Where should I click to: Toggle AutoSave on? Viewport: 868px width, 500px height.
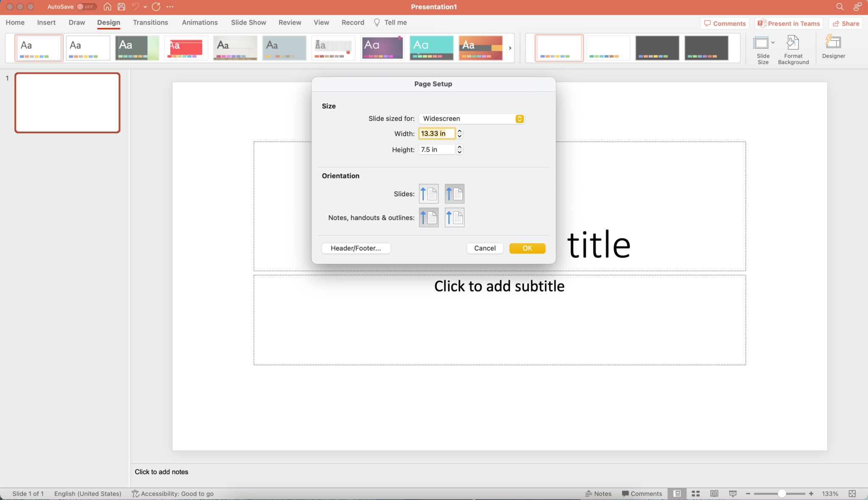[87, 6]
